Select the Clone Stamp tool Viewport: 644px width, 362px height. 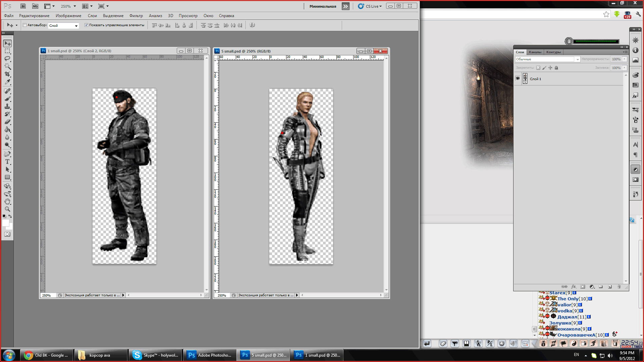[7, 106]
